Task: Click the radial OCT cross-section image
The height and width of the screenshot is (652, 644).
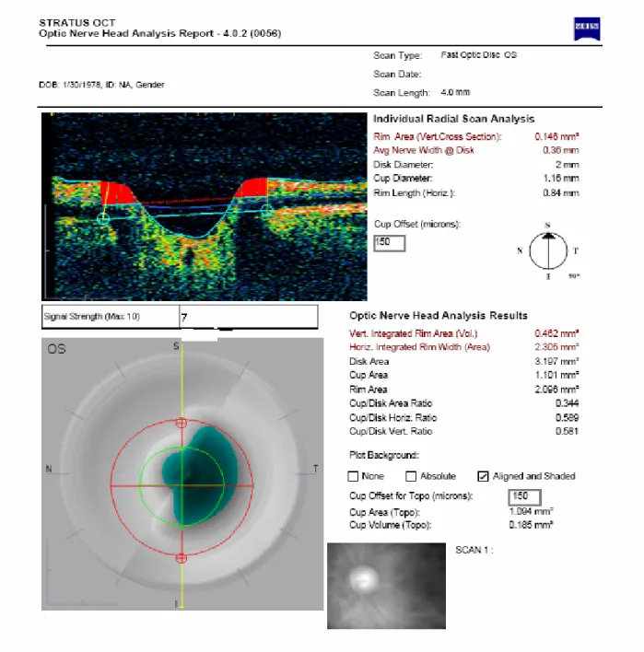Action: click(205, 206)
